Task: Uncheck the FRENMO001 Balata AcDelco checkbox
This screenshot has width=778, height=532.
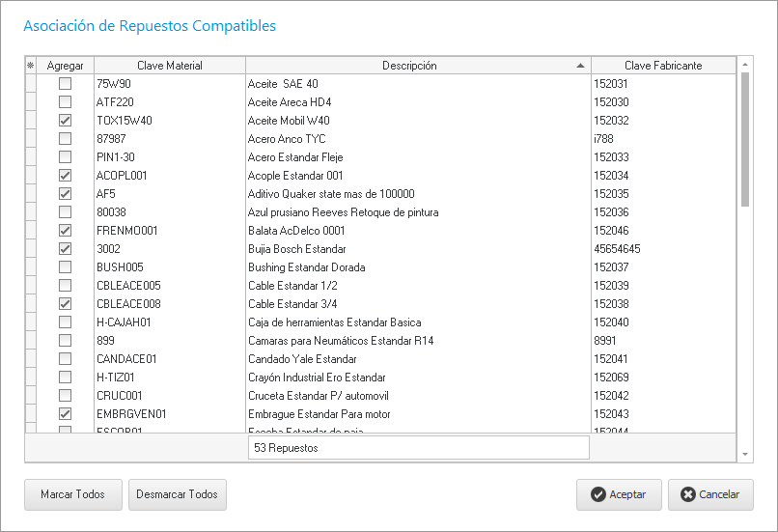Action: (x=65, y=231)
